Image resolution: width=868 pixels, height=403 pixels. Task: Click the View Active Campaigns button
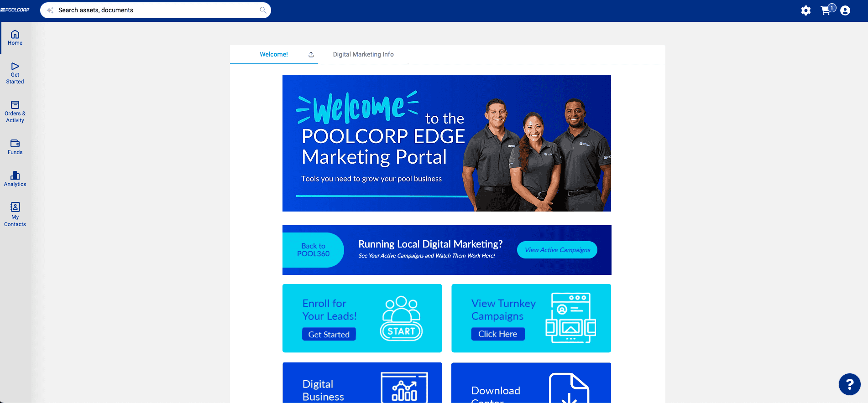coord(557,250)
